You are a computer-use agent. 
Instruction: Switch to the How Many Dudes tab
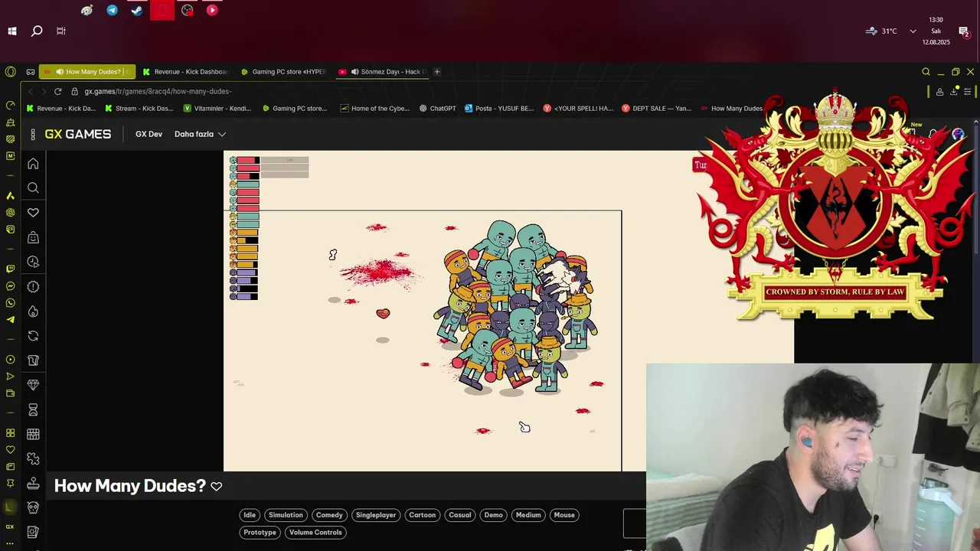87,72
